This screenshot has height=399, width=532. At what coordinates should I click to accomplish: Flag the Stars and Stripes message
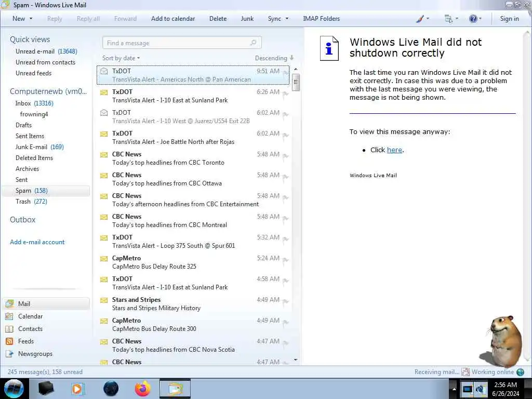(x=285, y=302)
